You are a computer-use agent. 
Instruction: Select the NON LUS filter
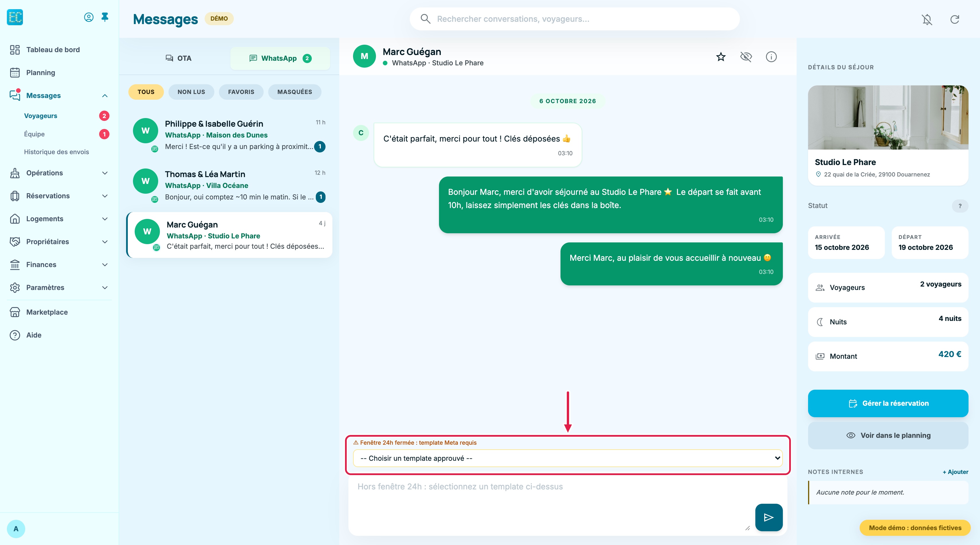click(191, 92)
